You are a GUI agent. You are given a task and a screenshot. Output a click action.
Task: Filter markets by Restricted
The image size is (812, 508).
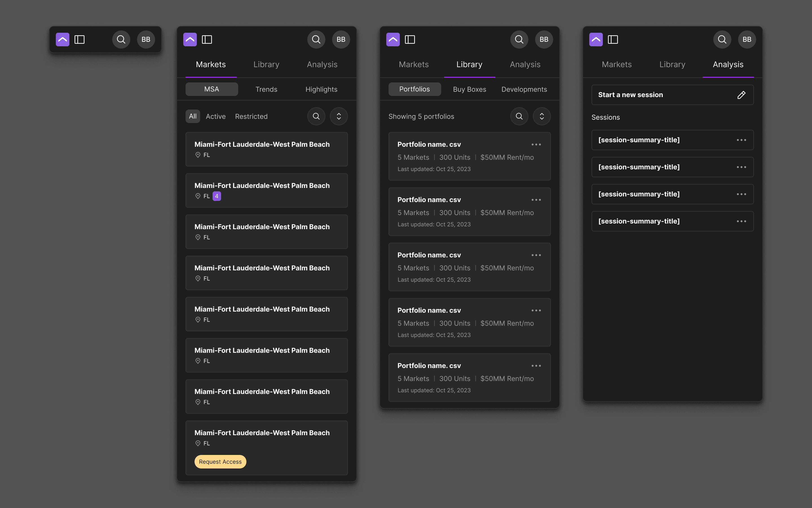[x=251, y=116]
